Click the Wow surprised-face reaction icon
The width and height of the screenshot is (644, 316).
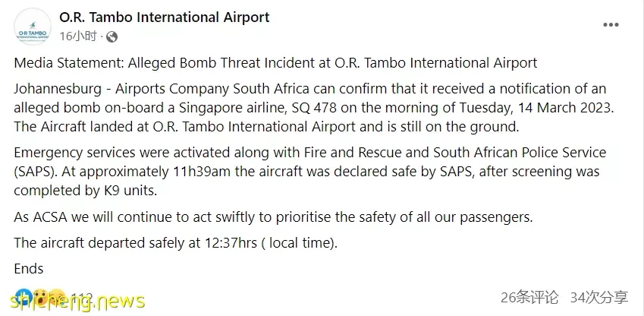tap(40, 296)
